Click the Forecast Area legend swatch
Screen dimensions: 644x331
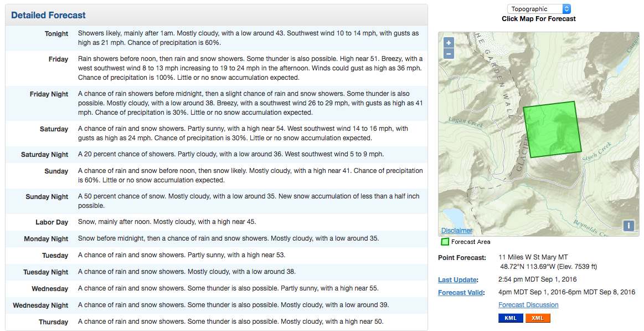pyautogui.click(x=445, y=242)
